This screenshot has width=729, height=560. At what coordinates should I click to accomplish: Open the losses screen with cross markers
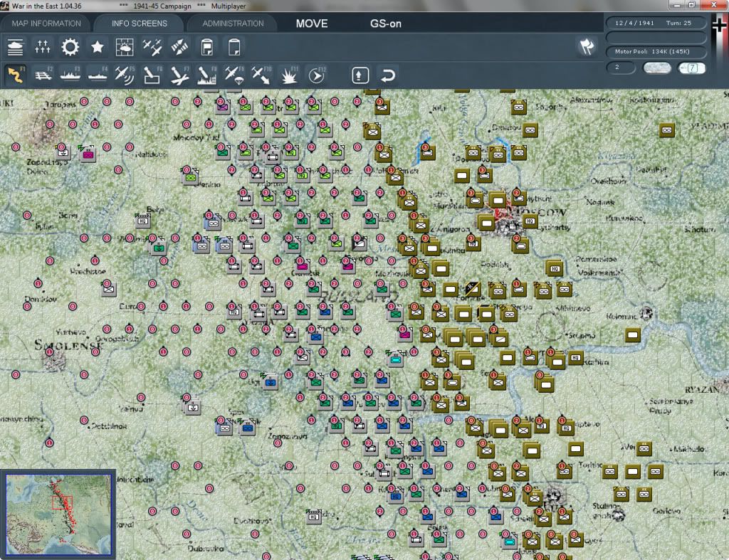pos(42,48)
